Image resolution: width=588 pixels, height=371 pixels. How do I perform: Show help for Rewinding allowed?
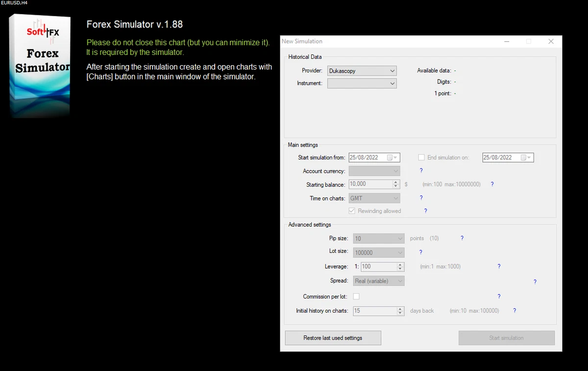425,211
